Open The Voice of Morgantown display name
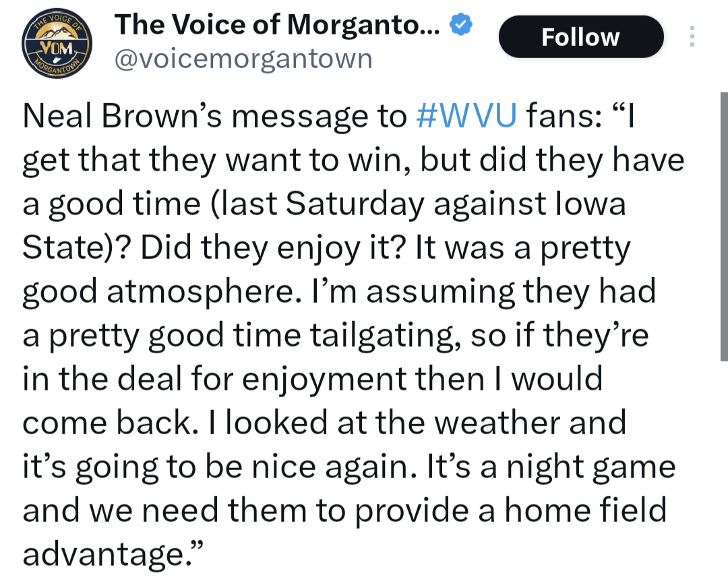The height and width of the screenshot is (588, 728). coord(277,26)
